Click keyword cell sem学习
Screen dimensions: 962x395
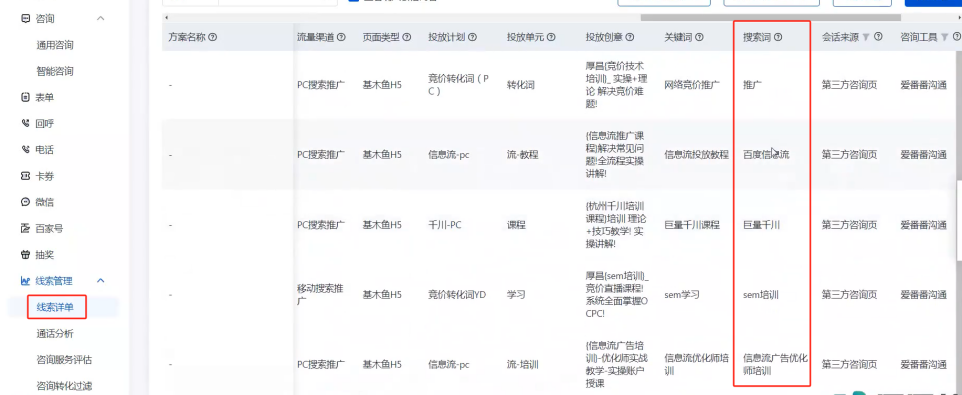(682, 295)
